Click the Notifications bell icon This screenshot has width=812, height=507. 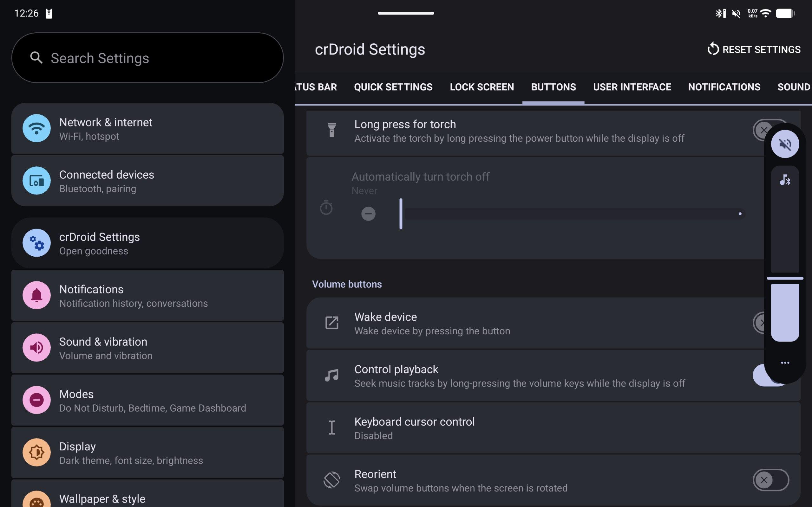pos(36,295)
